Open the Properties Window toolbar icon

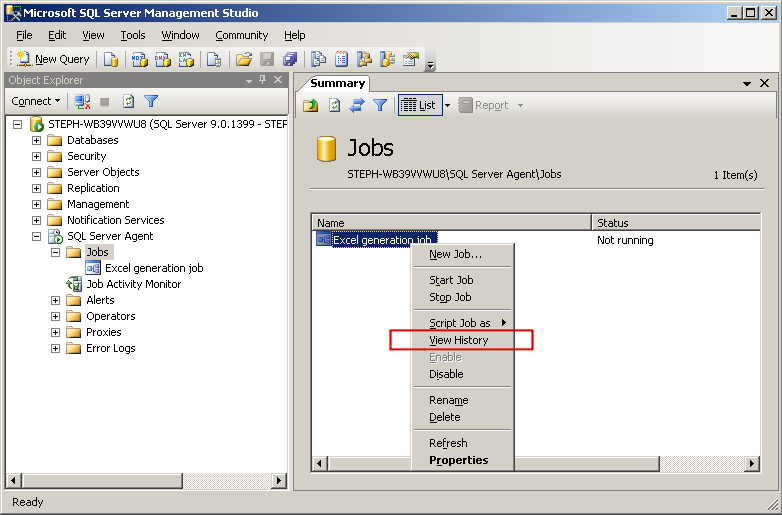tap(410, 59)
